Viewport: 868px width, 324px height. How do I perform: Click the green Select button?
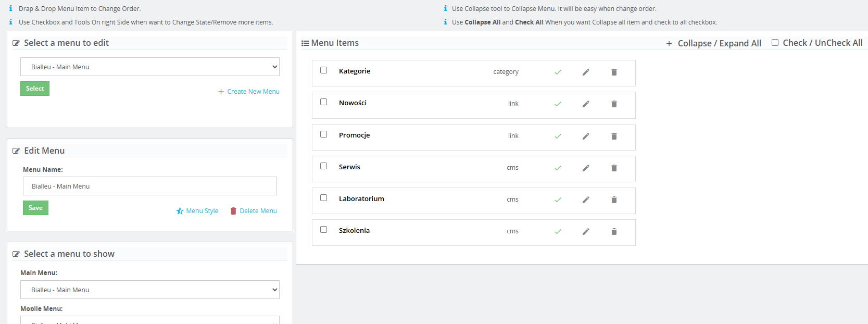pos(35,89)
